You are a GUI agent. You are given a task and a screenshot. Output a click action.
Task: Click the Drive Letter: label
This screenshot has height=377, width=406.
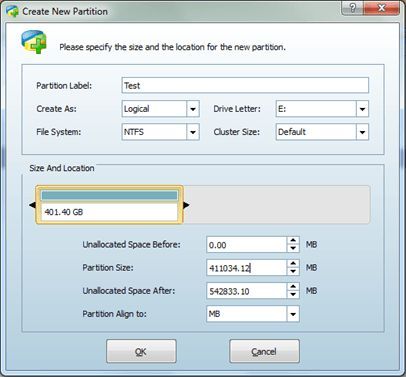[x=237, y=109]
